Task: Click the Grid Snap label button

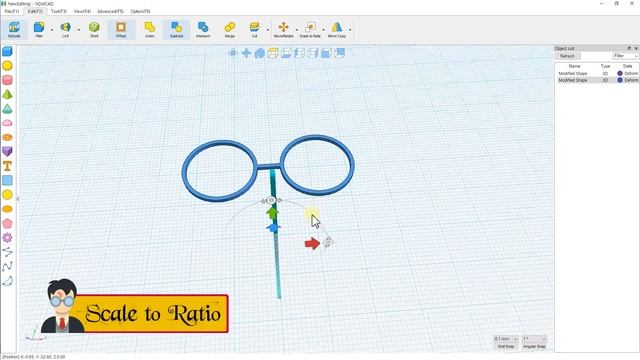Action: [x=506, y=346]
